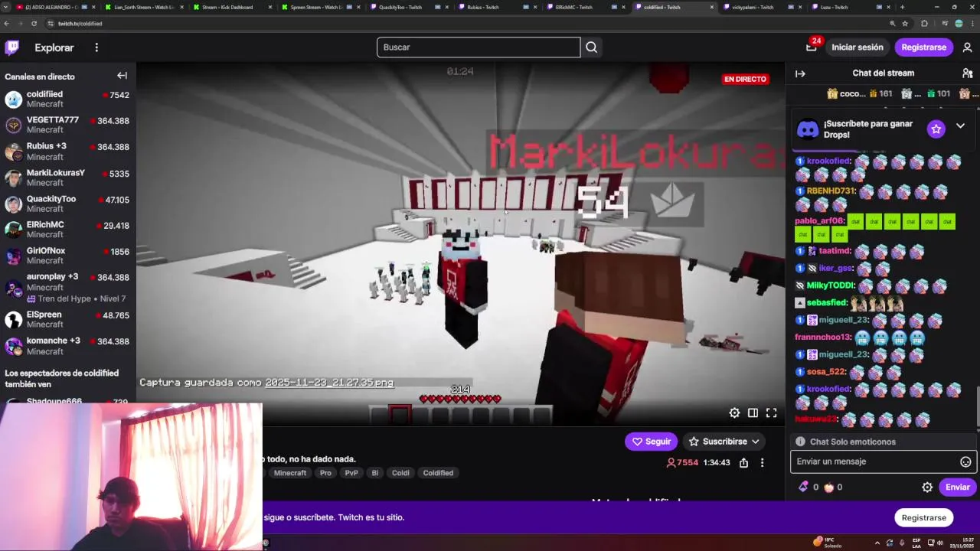Switch to the vickypalami - Twitch tab

pos(763,7)
